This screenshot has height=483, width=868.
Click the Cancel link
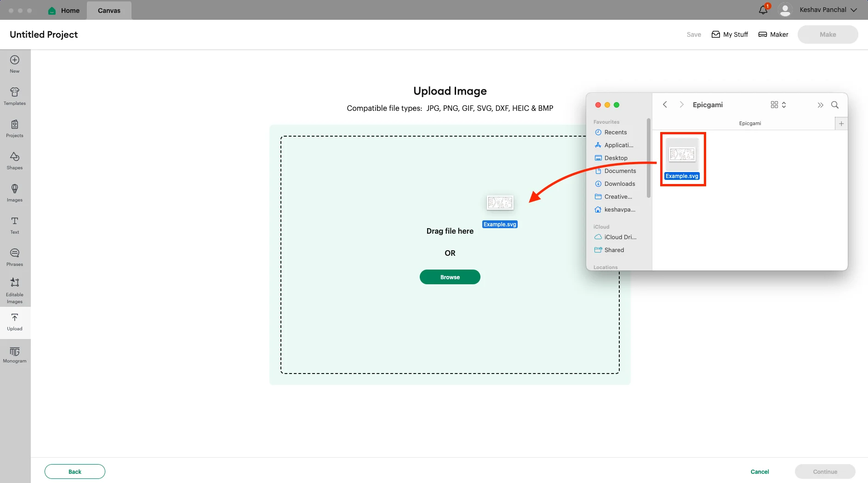(759, 471)
